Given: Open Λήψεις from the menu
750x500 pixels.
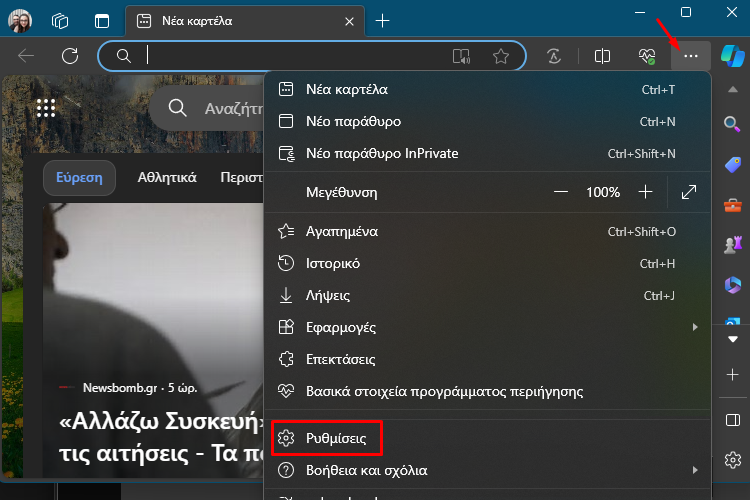Looking at the screenshot, I should pyautogui.click(x=487, y=296).
